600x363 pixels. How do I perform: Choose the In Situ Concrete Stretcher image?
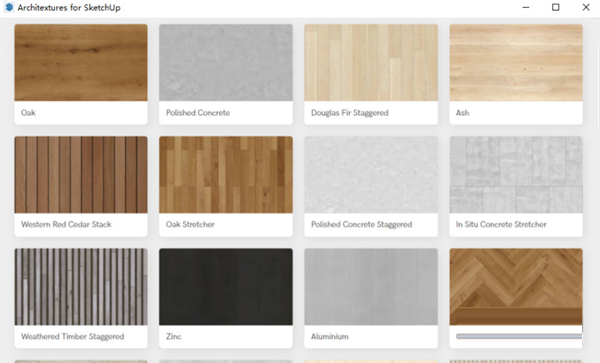pos(516,174)
